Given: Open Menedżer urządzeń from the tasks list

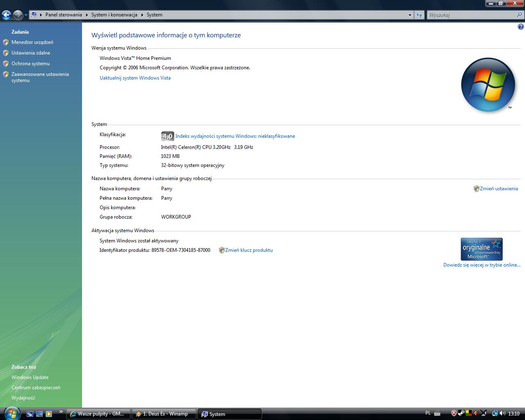Looking at the screenshot, I should pos(32,42).
